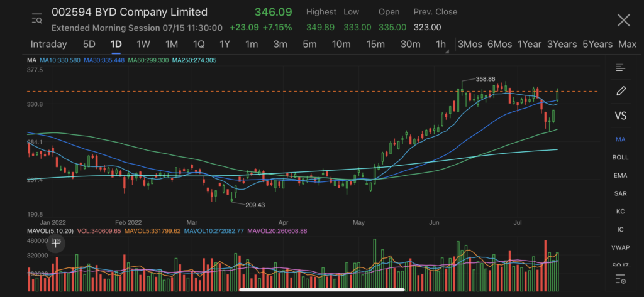Tap the VOL:340609.65 value
The image size is (644, 297).
click(99, 231)
